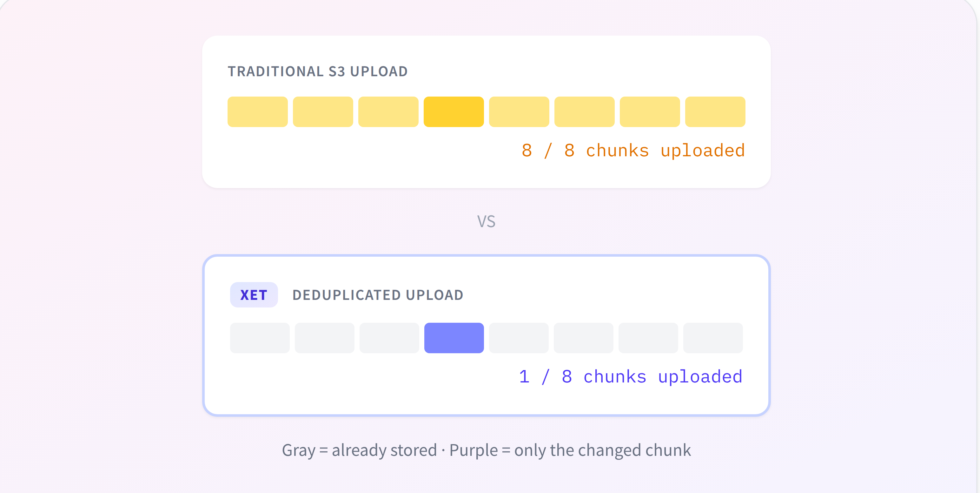Click the last gray chunk in XET row
The width and height of the screenshot is (980, 493).
712,338
